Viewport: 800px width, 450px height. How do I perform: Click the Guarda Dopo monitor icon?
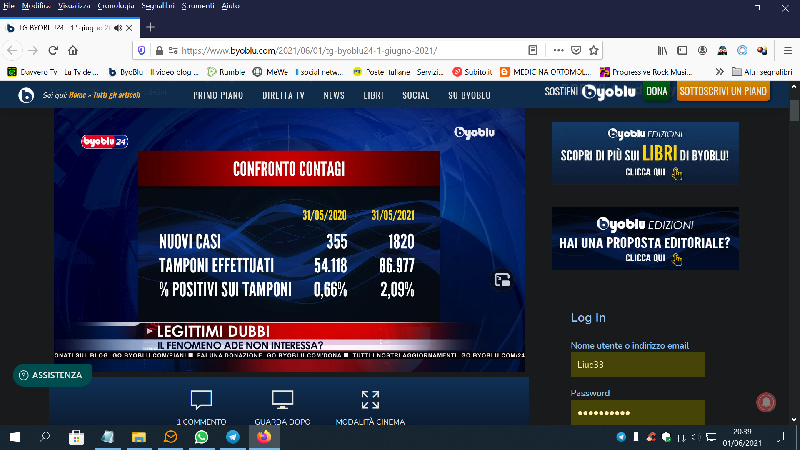(x=282, y=399)
